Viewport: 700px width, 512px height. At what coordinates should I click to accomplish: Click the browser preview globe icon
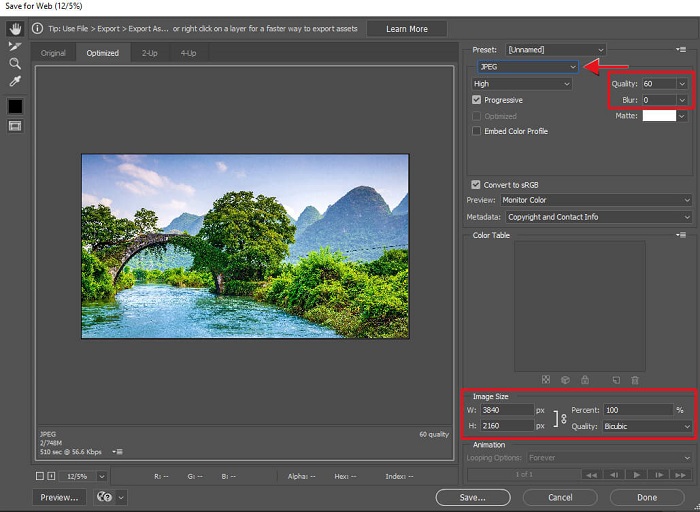tap(104, 497)
